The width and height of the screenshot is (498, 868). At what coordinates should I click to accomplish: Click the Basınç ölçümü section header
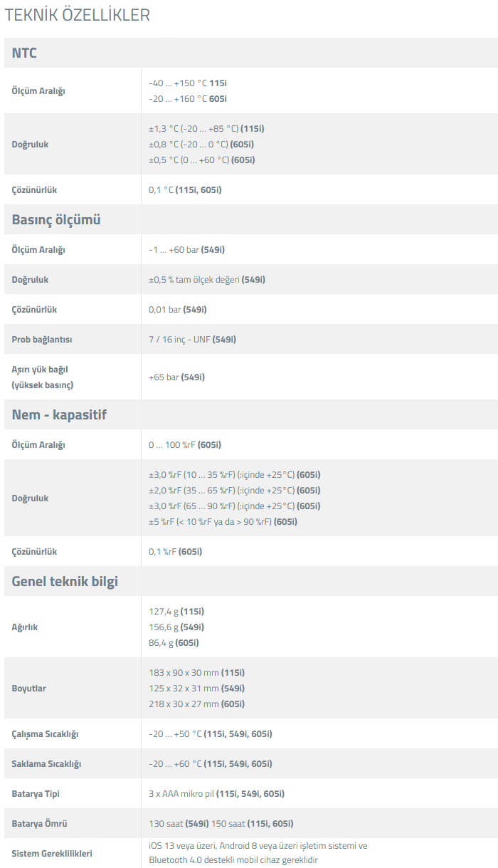tap(56, 219)
